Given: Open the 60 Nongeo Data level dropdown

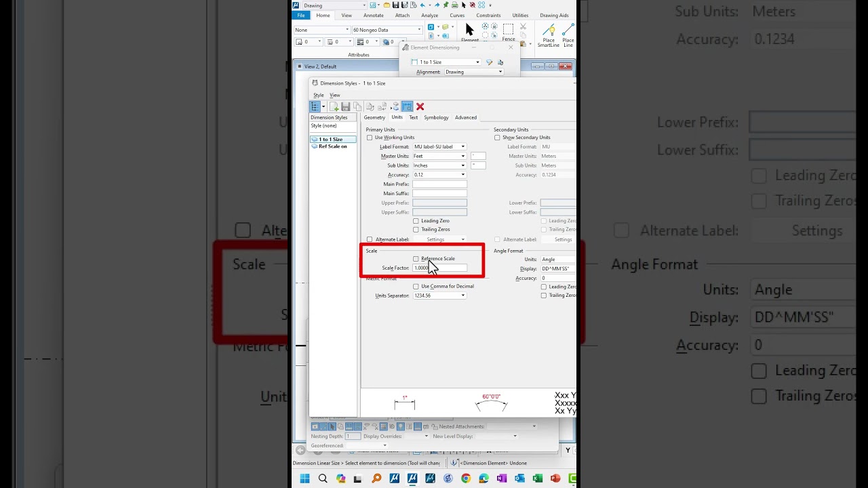Looking at the screenshot, I should pos(387,30).
